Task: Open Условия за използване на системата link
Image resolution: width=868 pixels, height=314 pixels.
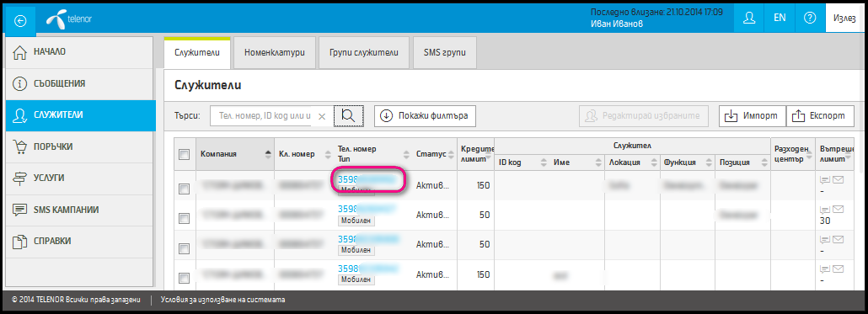Action: tap(223, 300)
